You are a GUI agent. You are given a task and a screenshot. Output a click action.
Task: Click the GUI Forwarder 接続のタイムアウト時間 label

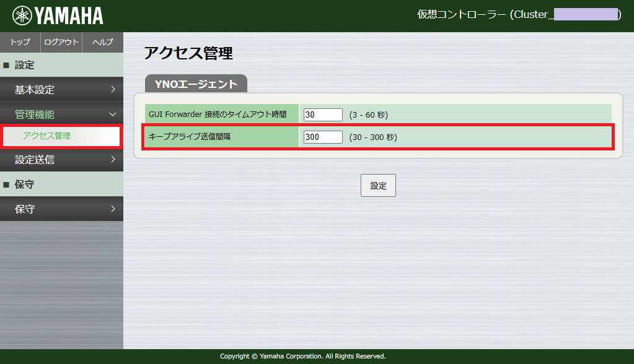click(x=218, y=115)
